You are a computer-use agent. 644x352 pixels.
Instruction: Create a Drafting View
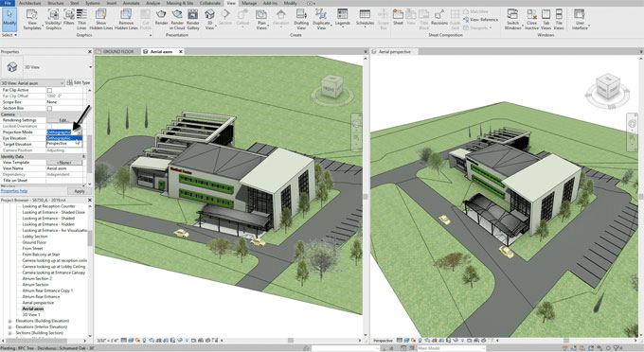[x=301, y=19]
